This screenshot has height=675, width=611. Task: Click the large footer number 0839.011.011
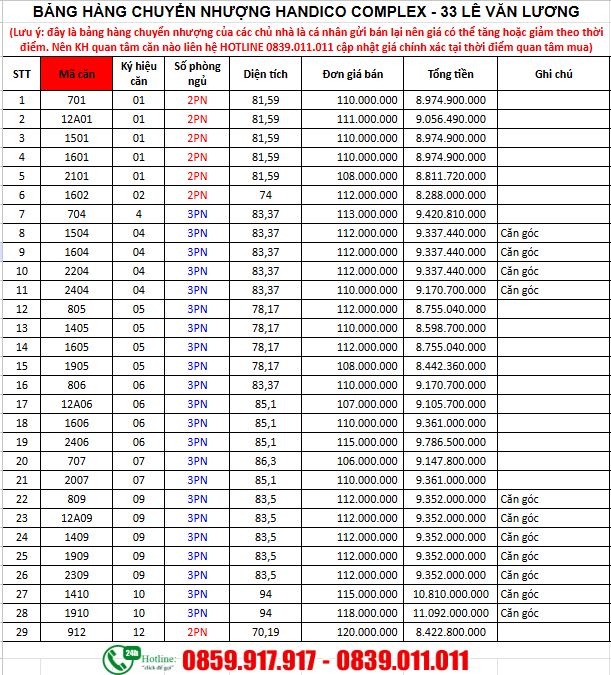(404, 660)
